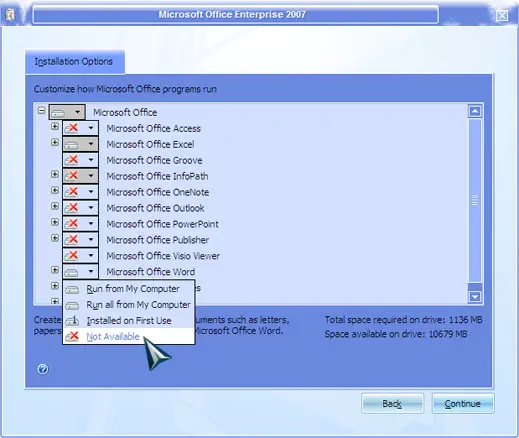
Task: Expand the Microsoft Office InfoPath node
Action: point(55,174)
